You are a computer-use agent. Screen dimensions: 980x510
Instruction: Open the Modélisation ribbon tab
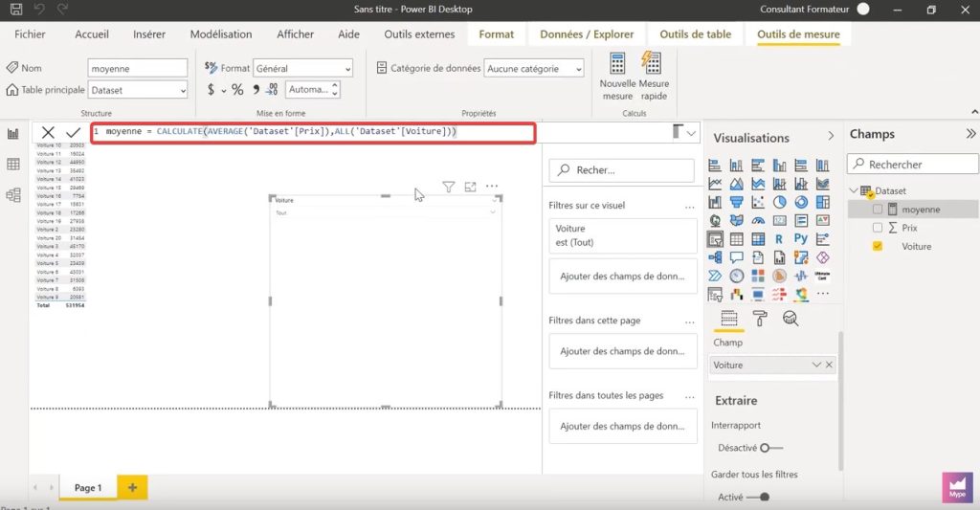221,34
